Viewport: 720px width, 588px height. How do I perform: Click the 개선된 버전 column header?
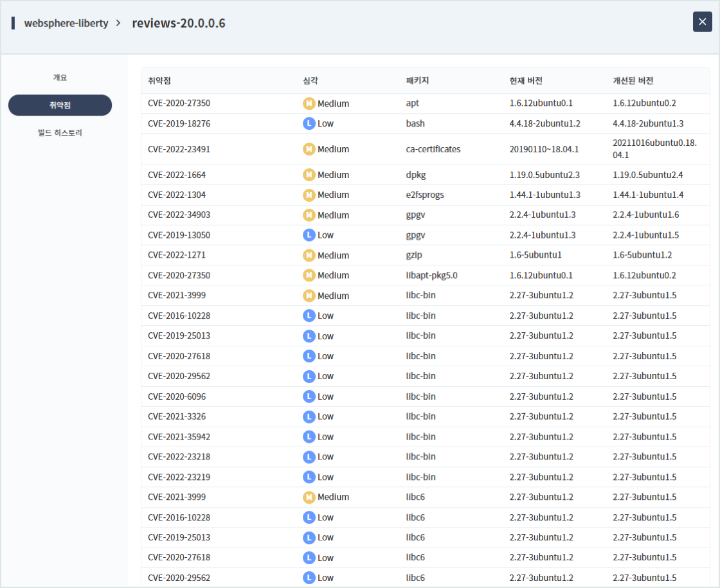(633, 81)
